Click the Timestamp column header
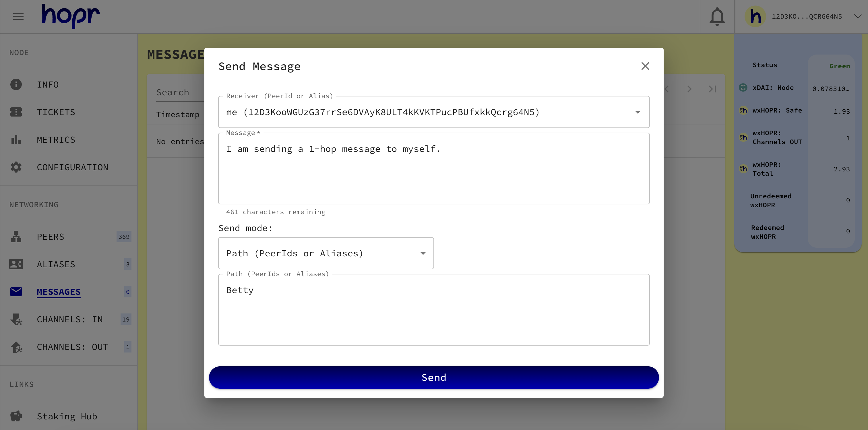Screen dimensions: 868x430 pyautogui.click(x=178, y=115)
